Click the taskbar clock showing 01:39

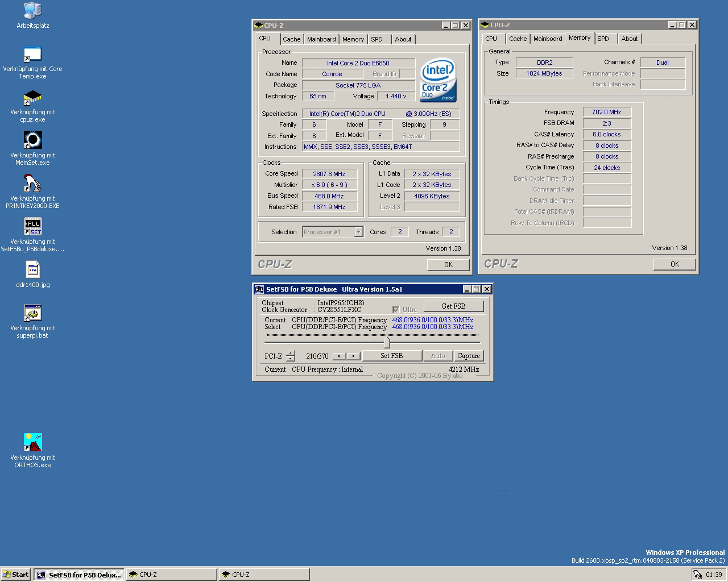pos(714,575)
